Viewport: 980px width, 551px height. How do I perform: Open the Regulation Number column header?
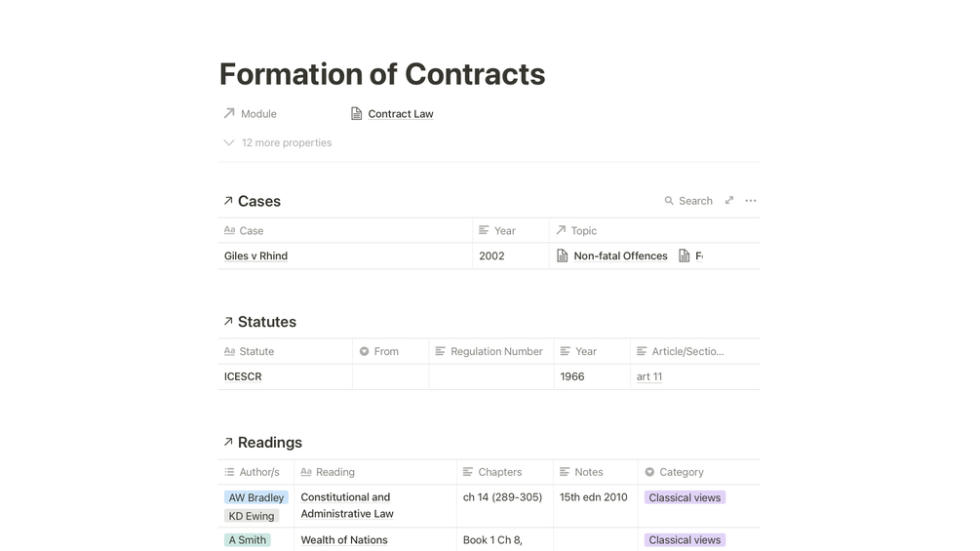[x=495, y=351]
